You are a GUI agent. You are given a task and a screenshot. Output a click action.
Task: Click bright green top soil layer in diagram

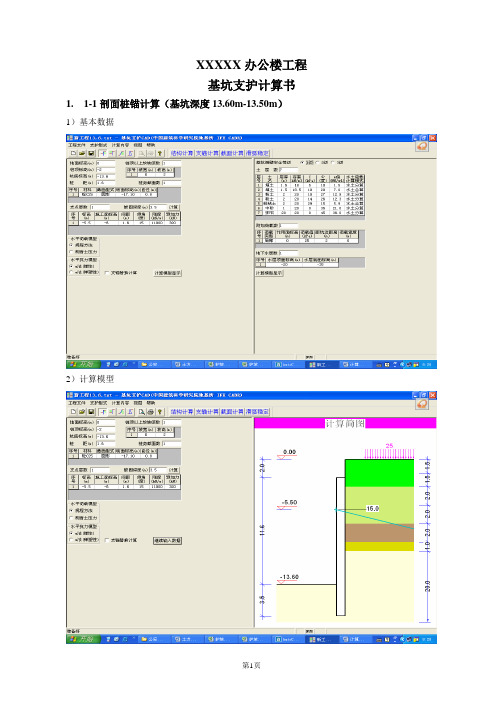[x=379, y=473]
